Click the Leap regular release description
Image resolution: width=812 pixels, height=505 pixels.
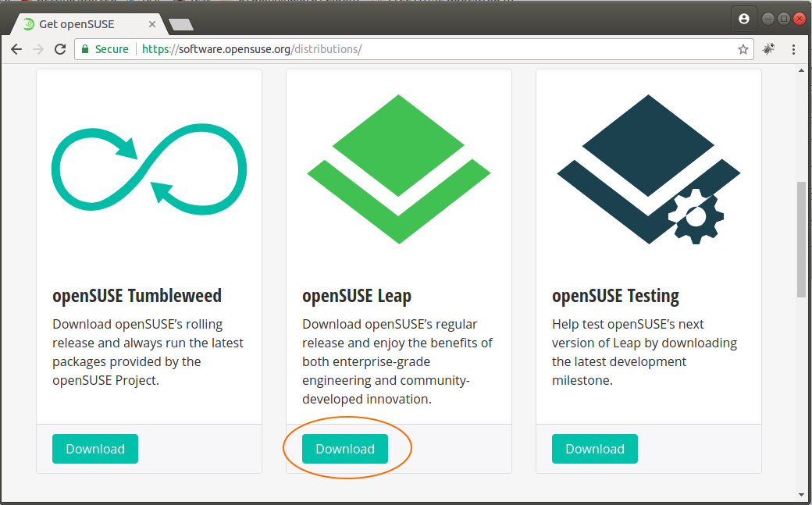pyautogui.click(x=397, y=361)
